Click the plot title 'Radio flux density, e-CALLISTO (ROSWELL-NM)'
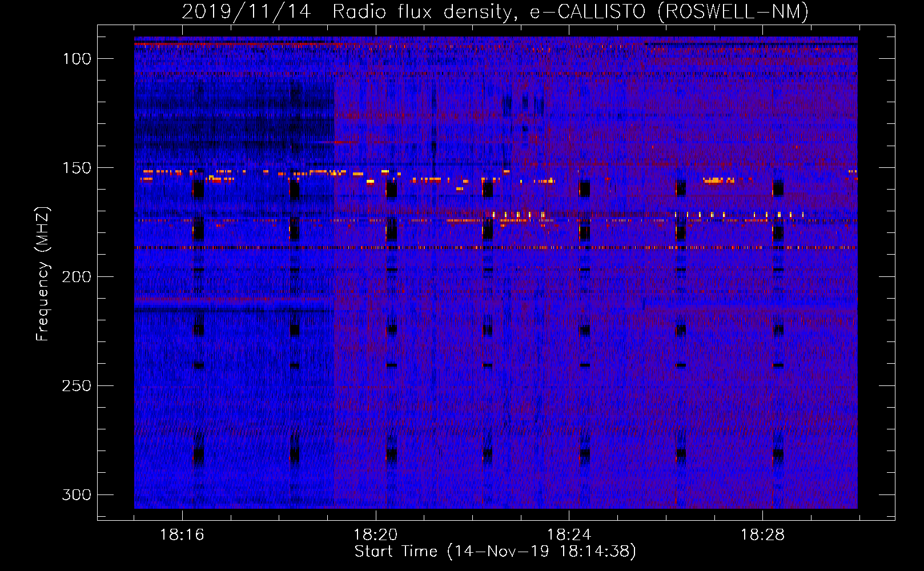 pyautogui.click(x=571, y=11)
